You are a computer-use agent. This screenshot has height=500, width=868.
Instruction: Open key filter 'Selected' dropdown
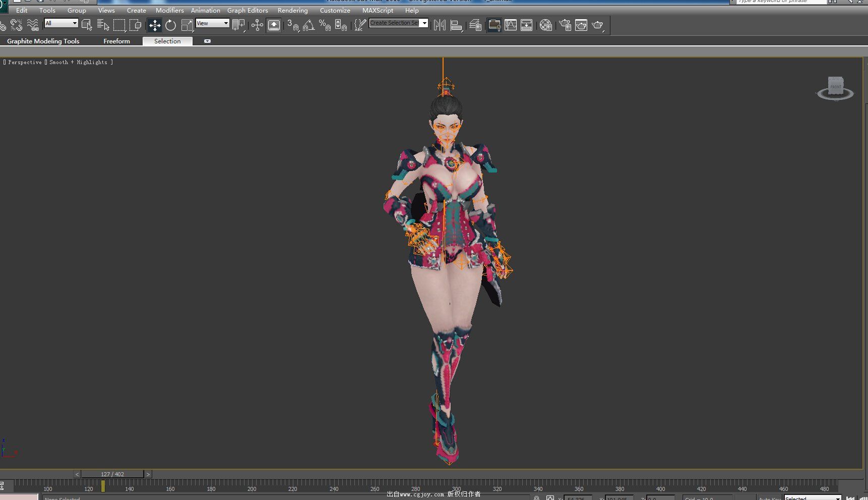(x=813, y=498)
